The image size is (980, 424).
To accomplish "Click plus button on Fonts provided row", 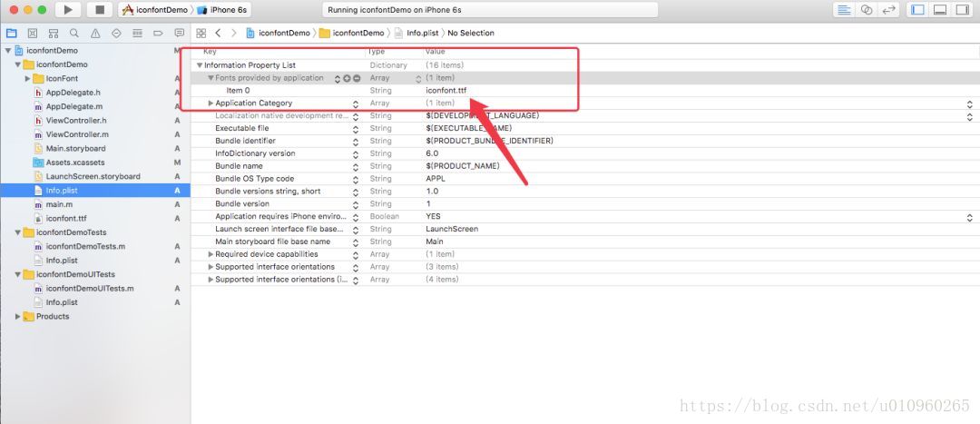I will tap(347, 78).
